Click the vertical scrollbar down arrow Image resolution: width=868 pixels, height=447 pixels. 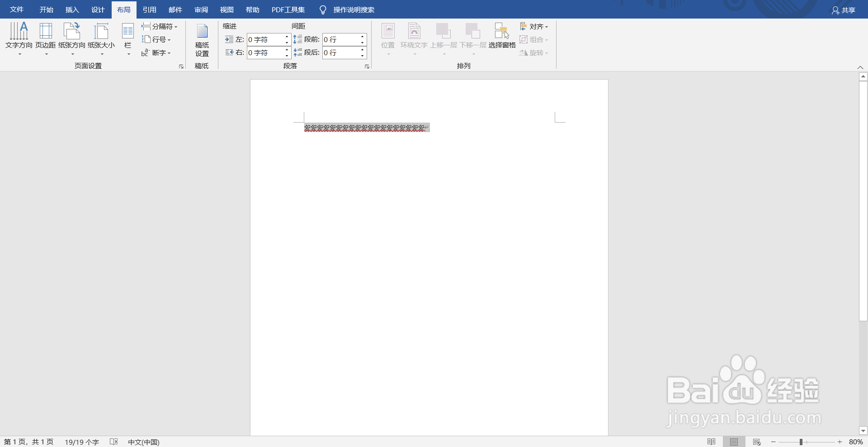[863, 431]
